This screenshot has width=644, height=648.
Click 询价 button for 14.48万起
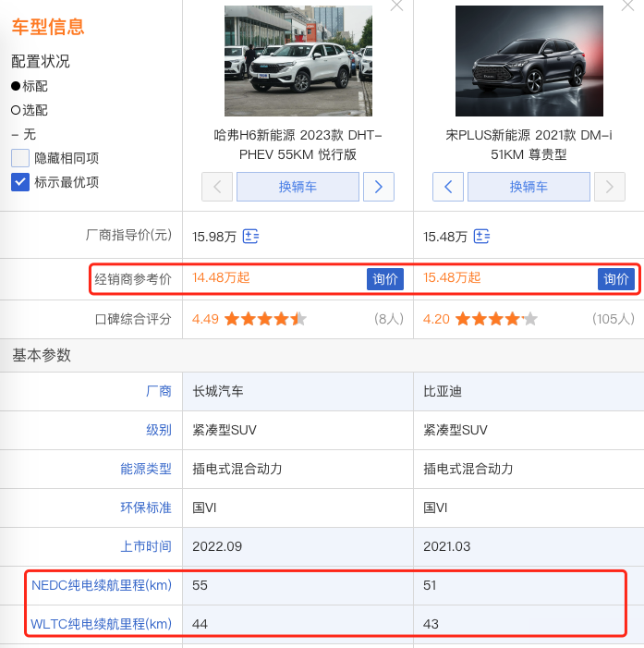(x=385, y=279)
